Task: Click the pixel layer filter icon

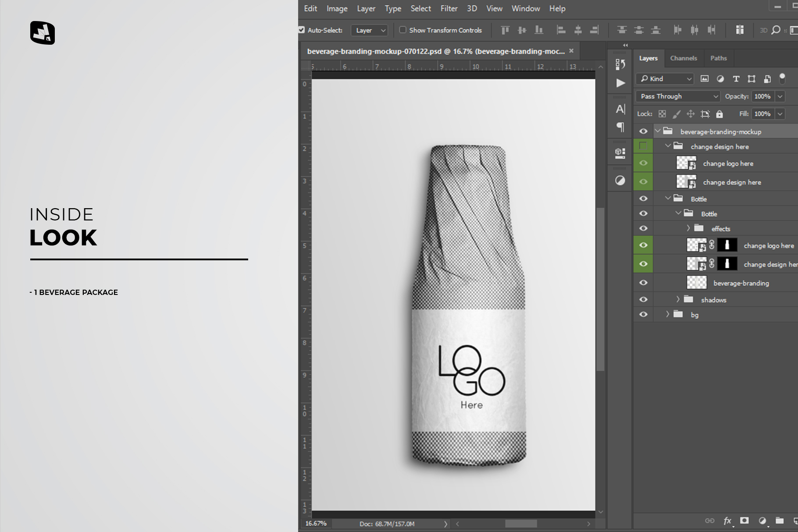Action: (704, 79)
